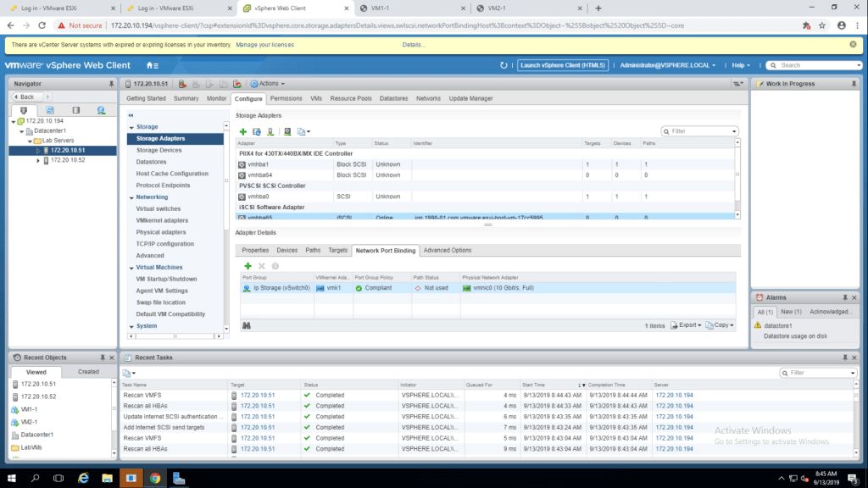Viewport: 868px width, 488px height.
Task: Click the vSphere home menu icon
Action: (x=152, y=65)
